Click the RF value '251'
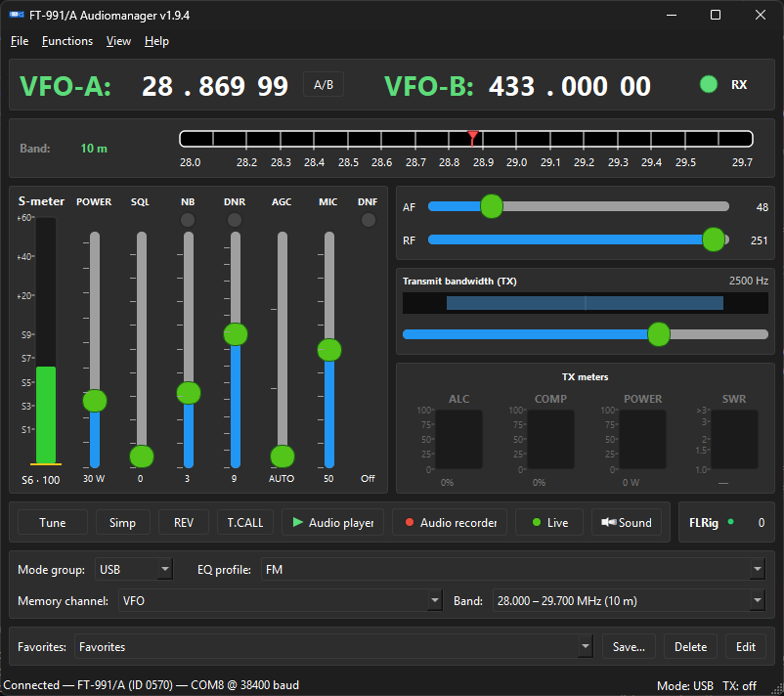The width and height of the screenshot is (784, 696). (759, 240)
